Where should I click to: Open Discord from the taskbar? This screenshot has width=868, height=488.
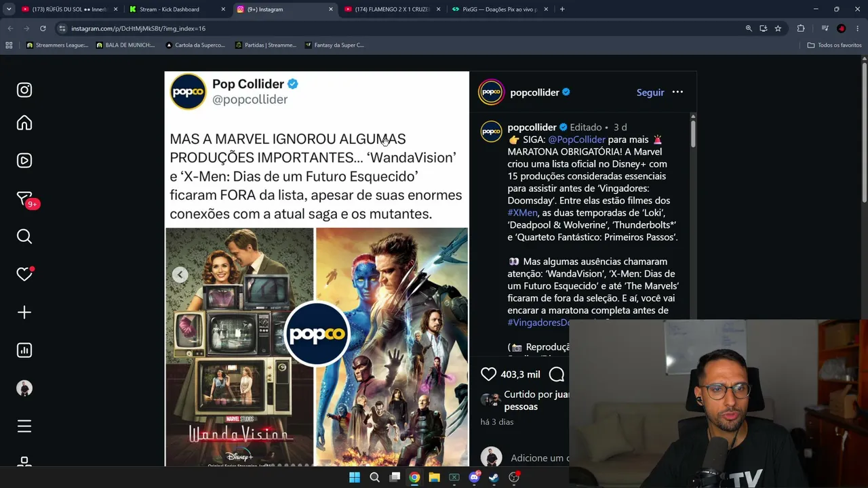pos(475,477)
